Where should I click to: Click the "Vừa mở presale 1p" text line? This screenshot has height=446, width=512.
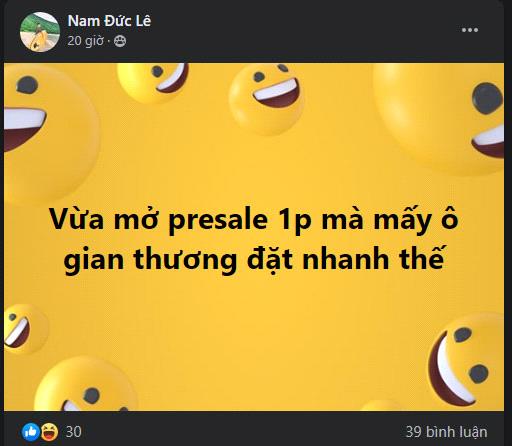[254, 220]
